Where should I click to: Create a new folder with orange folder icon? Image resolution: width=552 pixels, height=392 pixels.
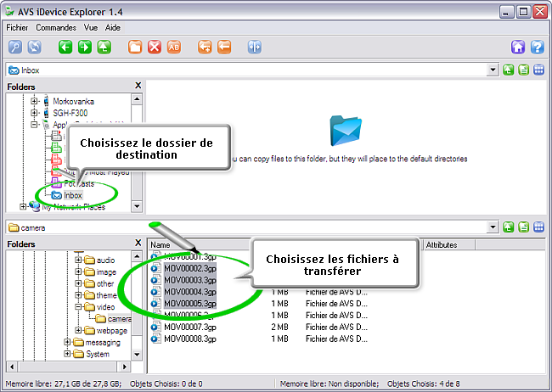(x=135, y=47)
